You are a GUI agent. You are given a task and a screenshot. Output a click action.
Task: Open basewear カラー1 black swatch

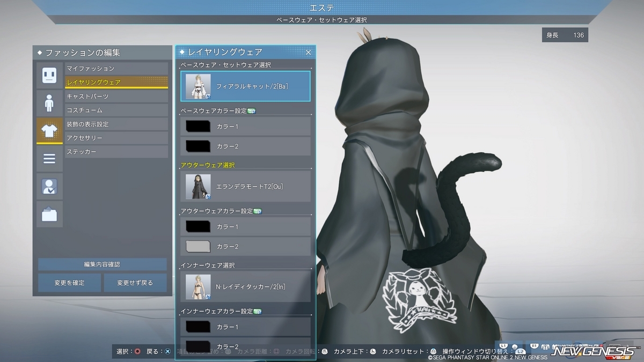[x=198, y=127]
